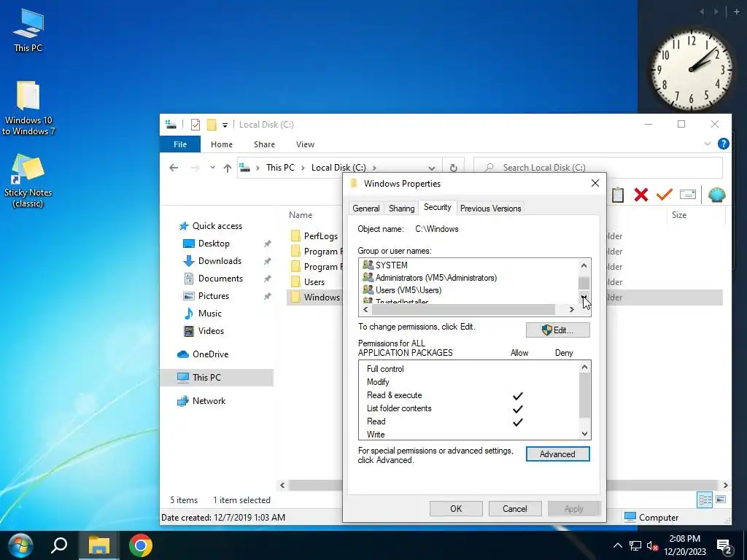
Task: Open the notification center icon
Action: coord(724,547)
